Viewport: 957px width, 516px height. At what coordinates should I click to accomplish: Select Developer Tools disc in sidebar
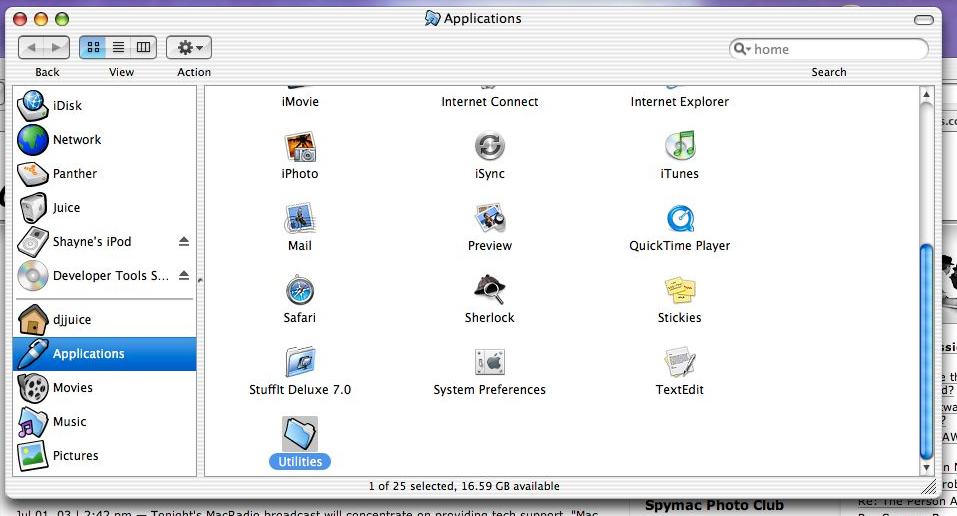click(105, 276)
